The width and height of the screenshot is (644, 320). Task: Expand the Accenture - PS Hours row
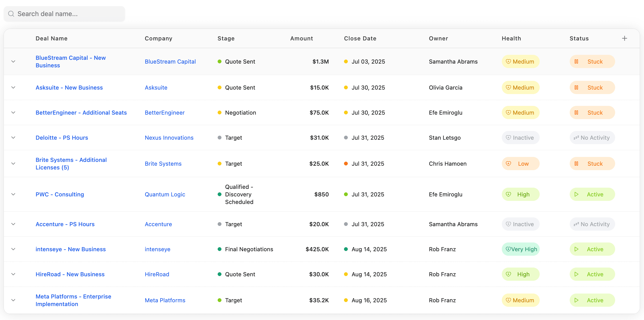pyautogui.click(x=13, y=224)
